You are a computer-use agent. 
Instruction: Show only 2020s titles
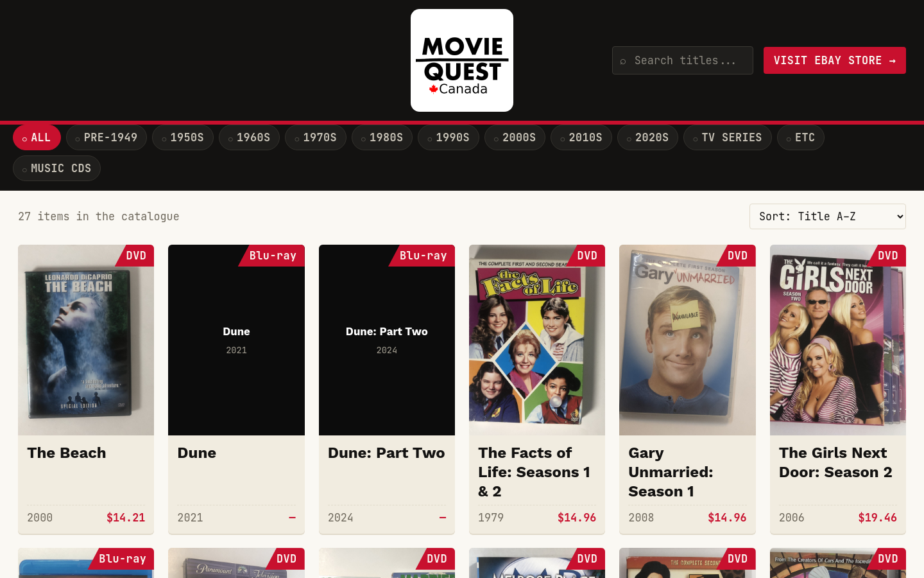(647, 137)
